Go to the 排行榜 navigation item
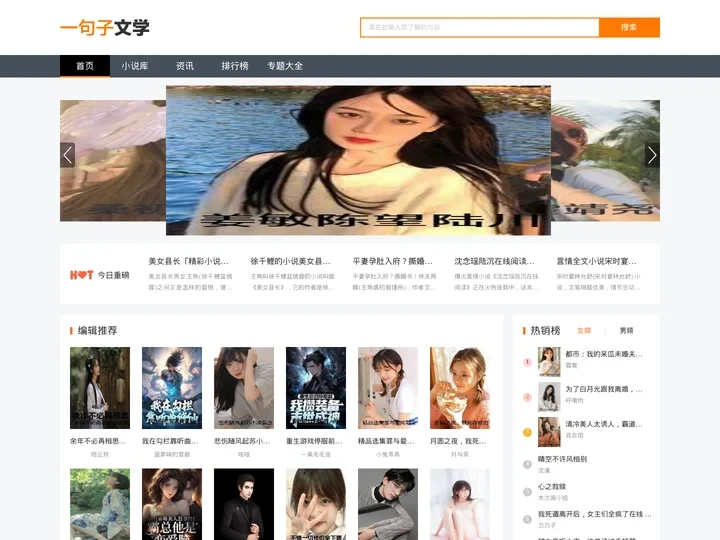This screenshot has height=540, width=720. (235, 66)
